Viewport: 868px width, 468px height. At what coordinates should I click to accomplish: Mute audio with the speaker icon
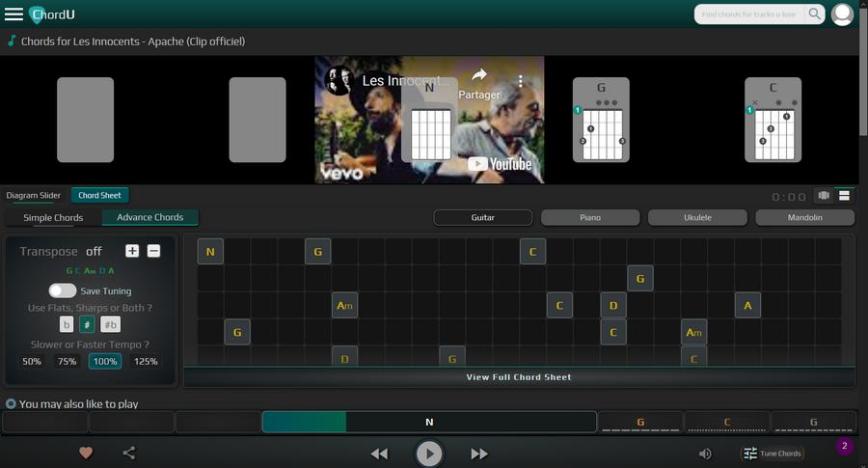point(705,454)
